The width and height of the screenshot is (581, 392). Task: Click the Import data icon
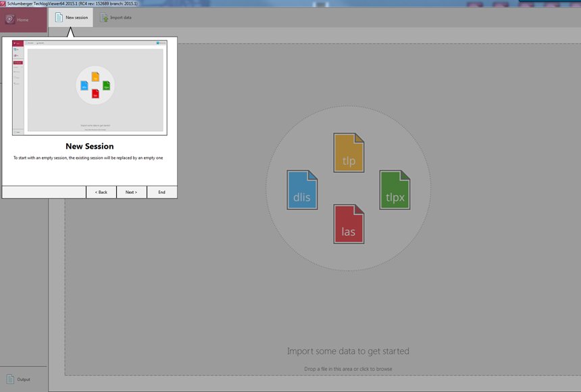(104, 18)
